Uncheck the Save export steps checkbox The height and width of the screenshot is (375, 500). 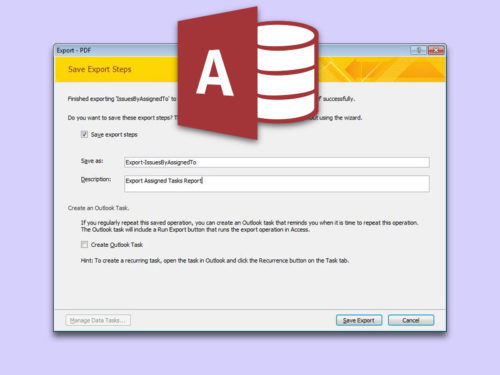(84, 134)
